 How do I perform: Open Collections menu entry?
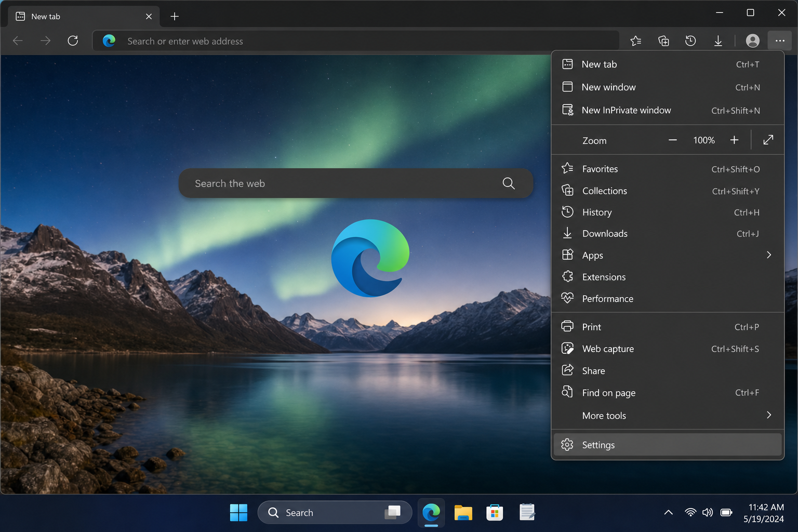[668, 191]
